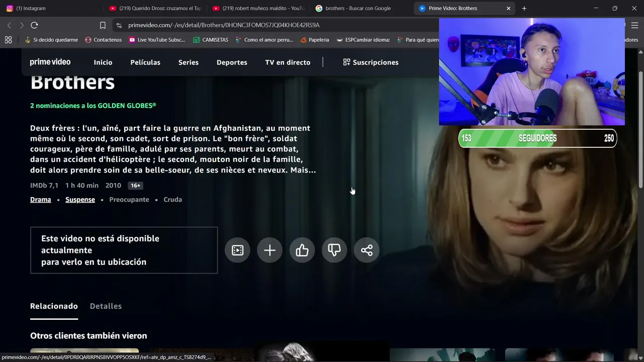The image size is (644, 362).
Task: Reload the page with refresh icon
Action: (34, 25)
